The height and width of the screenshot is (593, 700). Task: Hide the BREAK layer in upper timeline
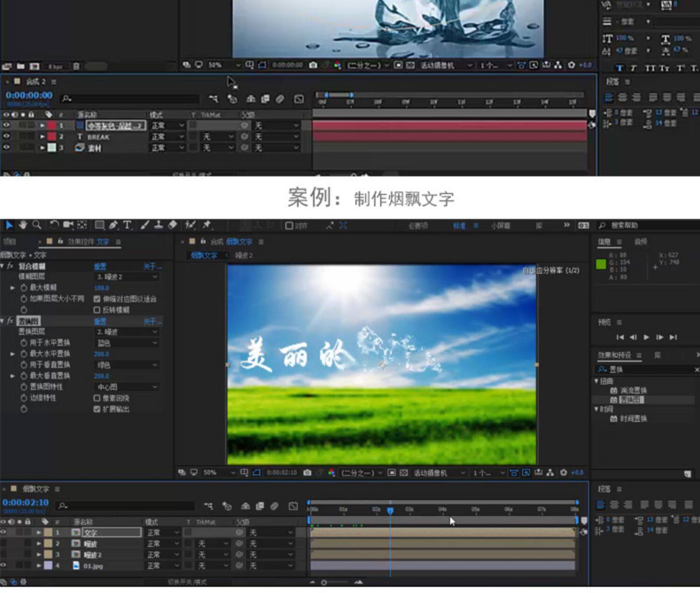6,136
